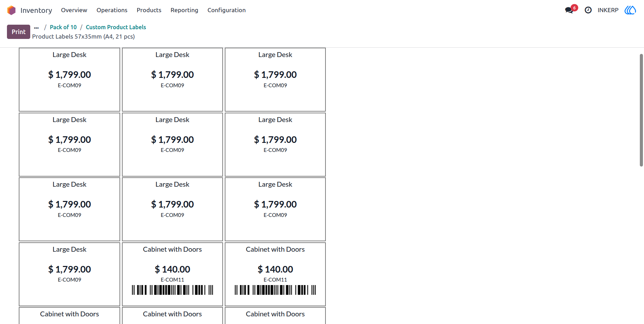644x324 pixels.
Task: Click the Print button
Action: click(x=18, y=32)
